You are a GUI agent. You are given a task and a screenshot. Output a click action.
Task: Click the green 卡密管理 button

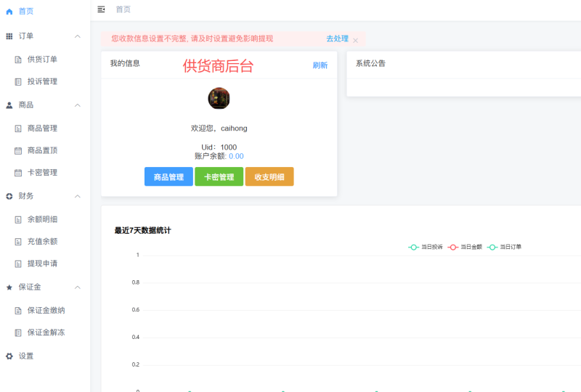(x=219, y=176)
